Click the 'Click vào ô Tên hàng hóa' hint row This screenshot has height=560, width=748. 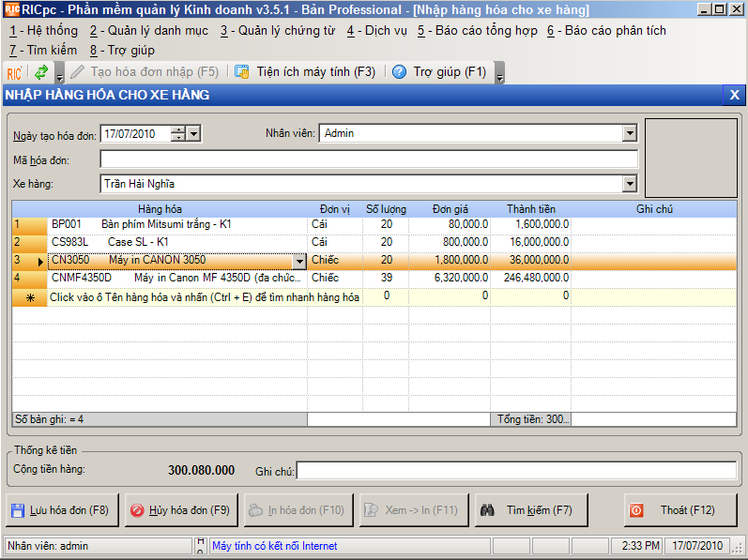pyautogui.click(x=205, y=297)
